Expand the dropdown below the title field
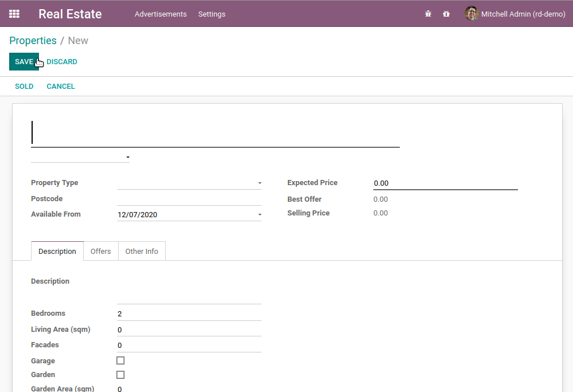Viewport: 573px width, 392px height. pyautogui.click(x=80, y=157)
